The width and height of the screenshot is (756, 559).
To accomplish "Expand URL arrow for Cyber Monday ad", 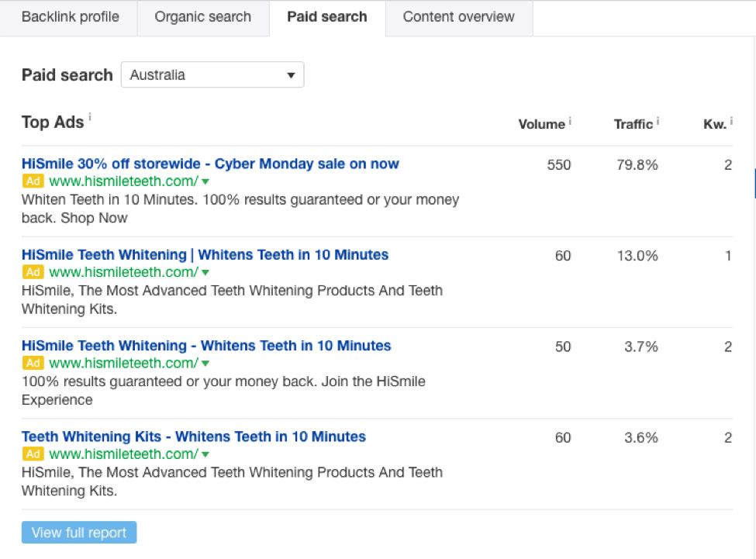I will click(x=205, y=181).
